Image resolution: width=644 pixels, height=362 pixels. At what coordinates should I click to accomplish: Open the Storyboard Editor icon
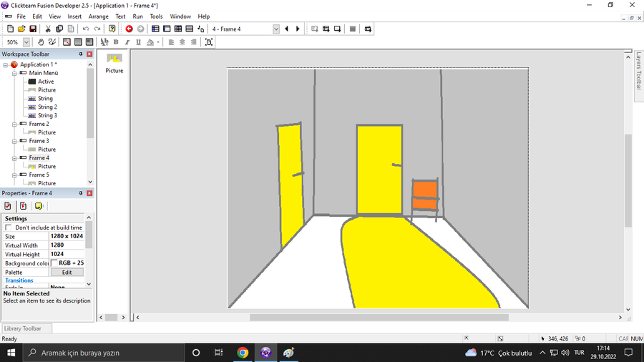155,29
